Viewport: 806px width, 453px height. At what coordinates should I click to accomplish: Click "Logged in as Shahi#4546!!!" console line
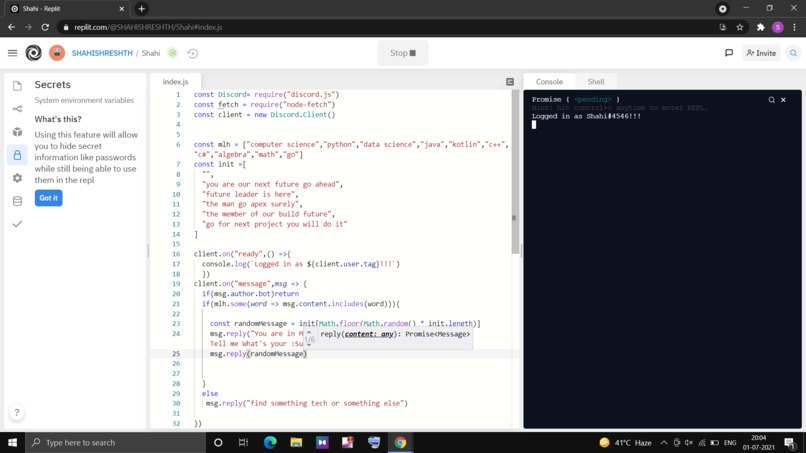586,116
